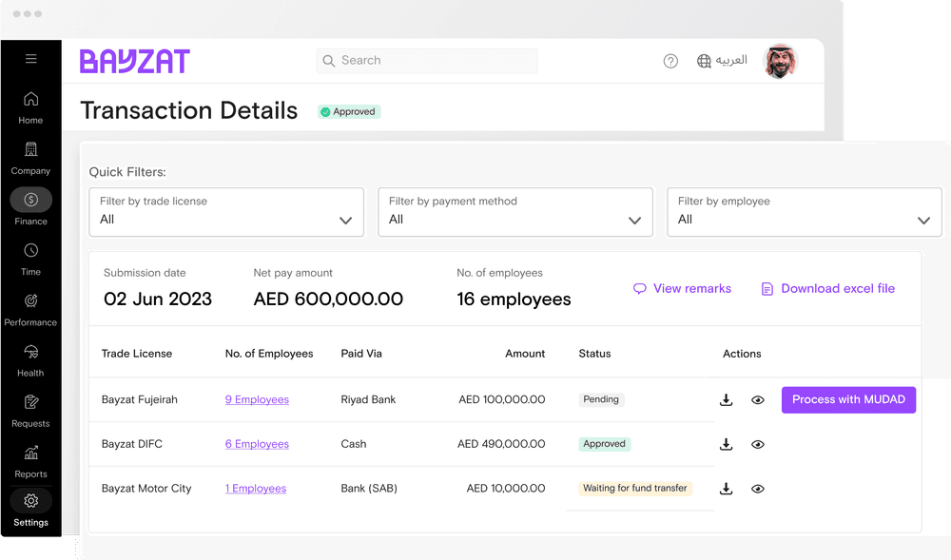951x560 pixels.
Task: Click the Amount column header
Action: (x=525, y=354)
